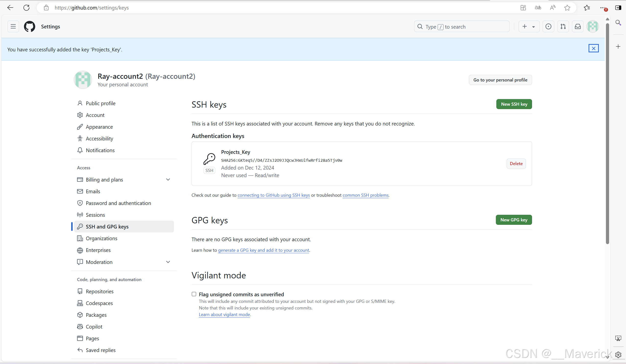
Task: Open the hamburger navigation menu
Action: [13, 27]
